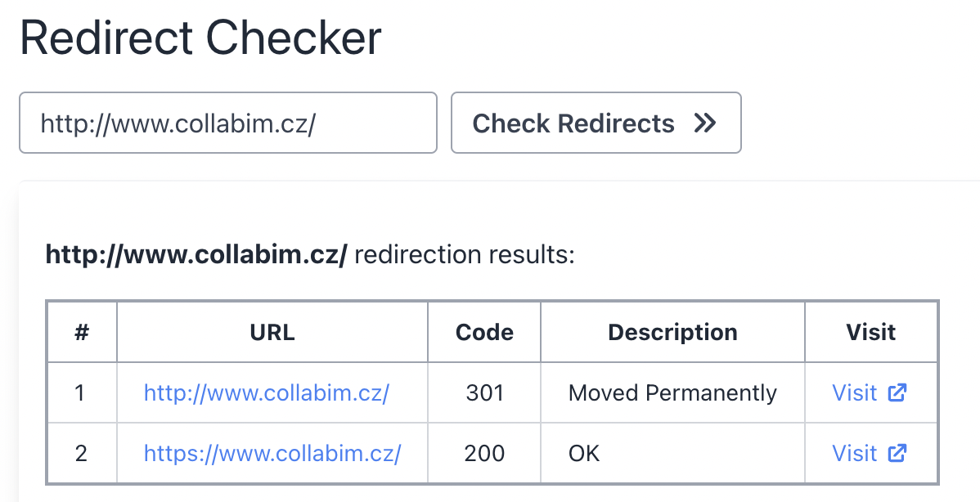Viewport: 980px width, 502px height.
Task: Click the Visit column header
Action: (x=870, y=332)
